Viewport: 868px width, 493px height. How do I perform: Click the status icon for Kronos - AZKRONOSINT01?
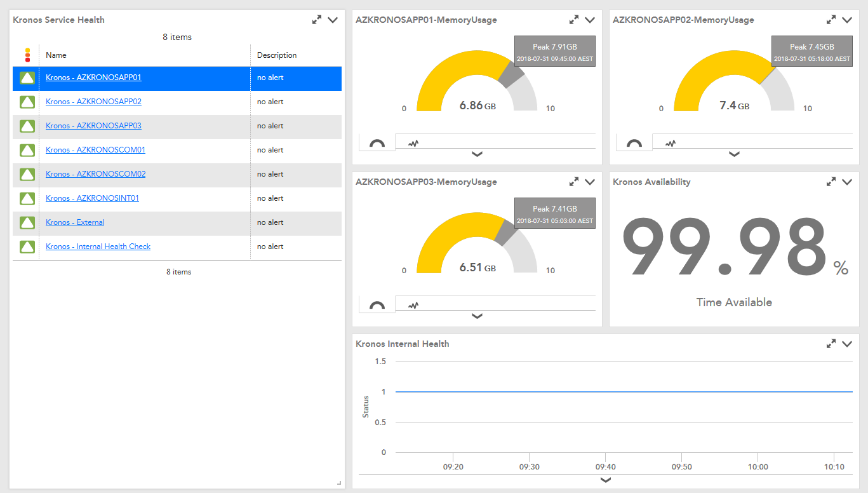click(x=27, y=199)
